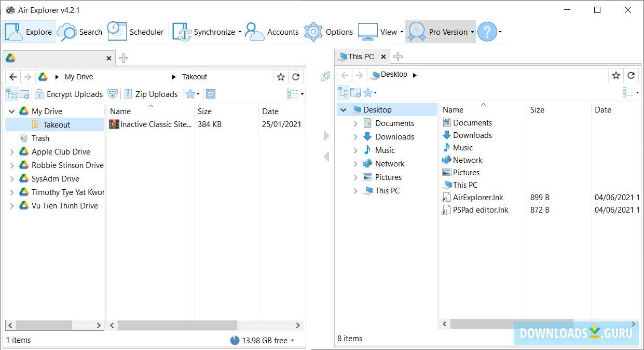Image resolution: width=644 pixels, height=350 pixels.
Task: Open the Search tool
Action: tap(80, 32)
